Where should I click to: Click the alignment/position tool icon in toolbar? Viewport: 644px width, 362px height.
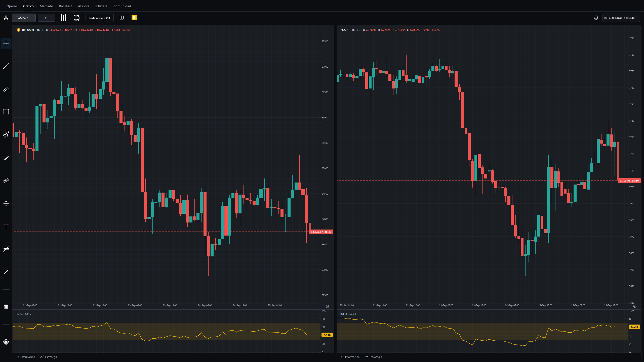pos(77,18)
